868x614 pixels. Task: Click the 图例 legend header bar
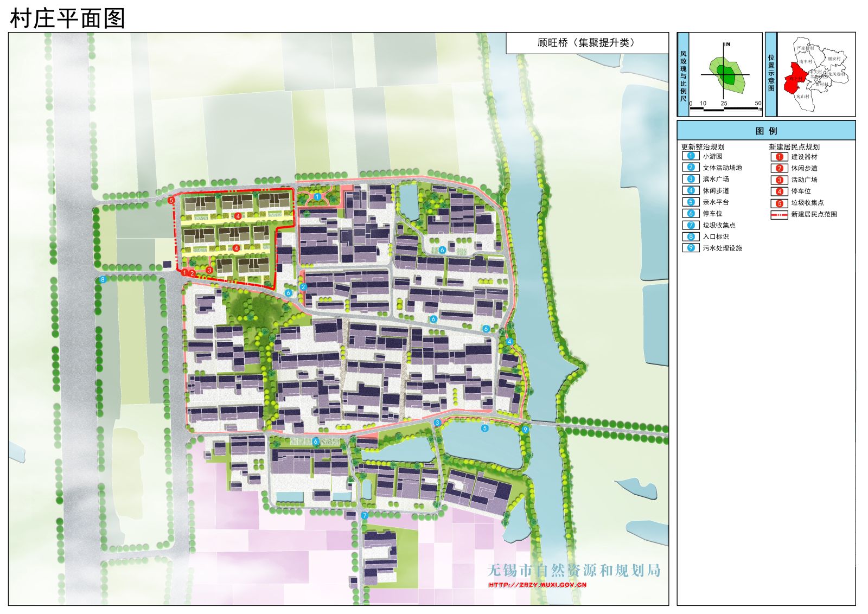(x=765, y=131)
